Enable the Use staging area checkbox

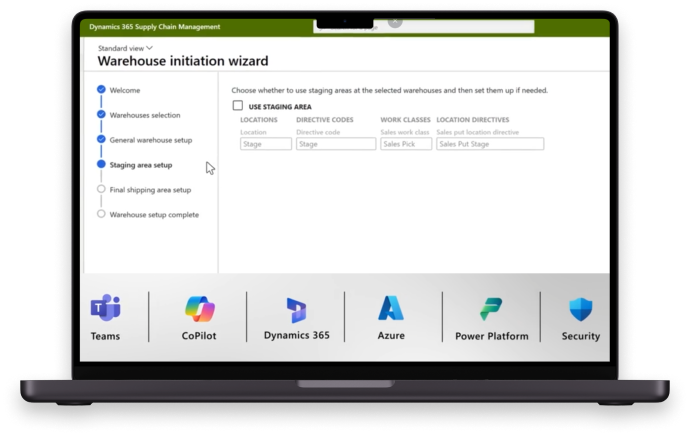pos(238,106)
